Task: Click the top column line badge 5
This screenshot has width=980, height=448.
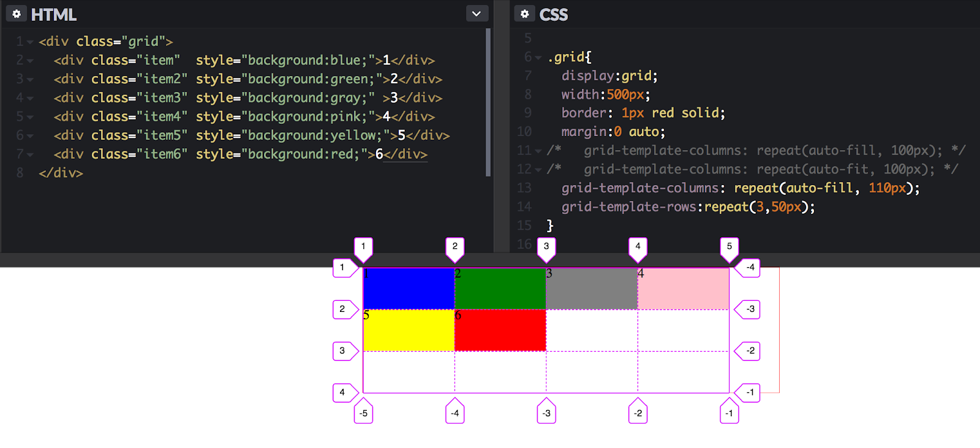Action: click(729, 247)
